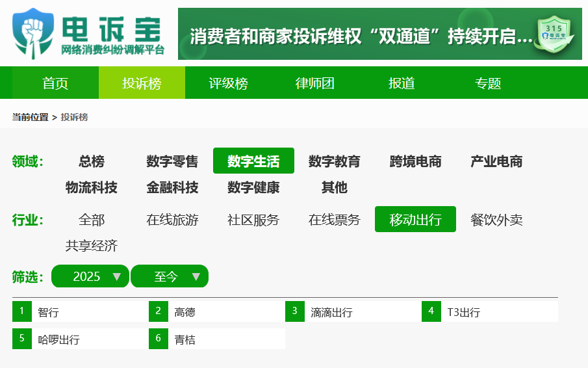Select the 产业电商 field filter

(x=496, y=161)
